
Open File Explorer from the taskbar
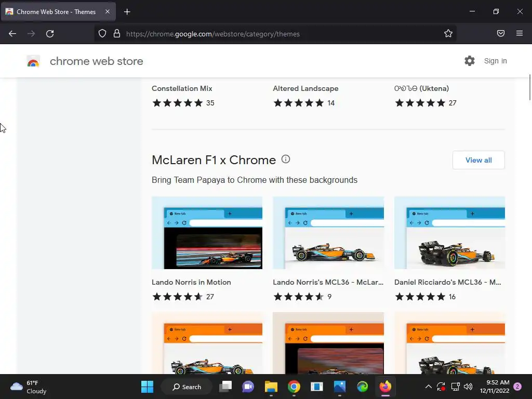click(x=271, y=387)
